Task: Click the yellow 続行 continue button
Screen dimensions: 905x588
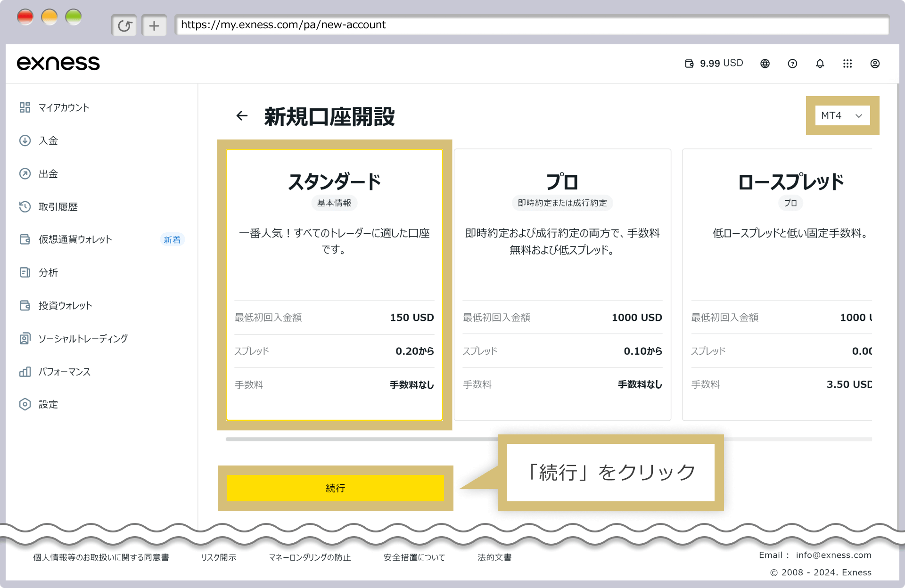Action: [x=335, y=488]
